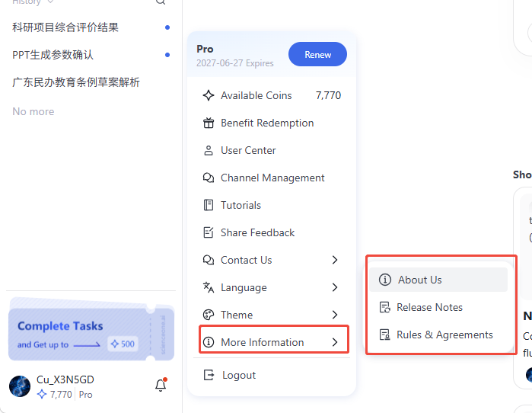This screenshot has height=413, width=532.
Task: Click the Benefit Redemption gift icon
Action: coord(209,123)
